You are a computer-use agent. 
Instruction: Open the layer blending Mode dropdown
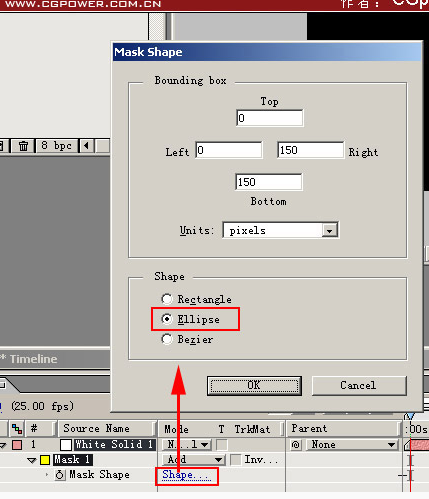[186, 445]
